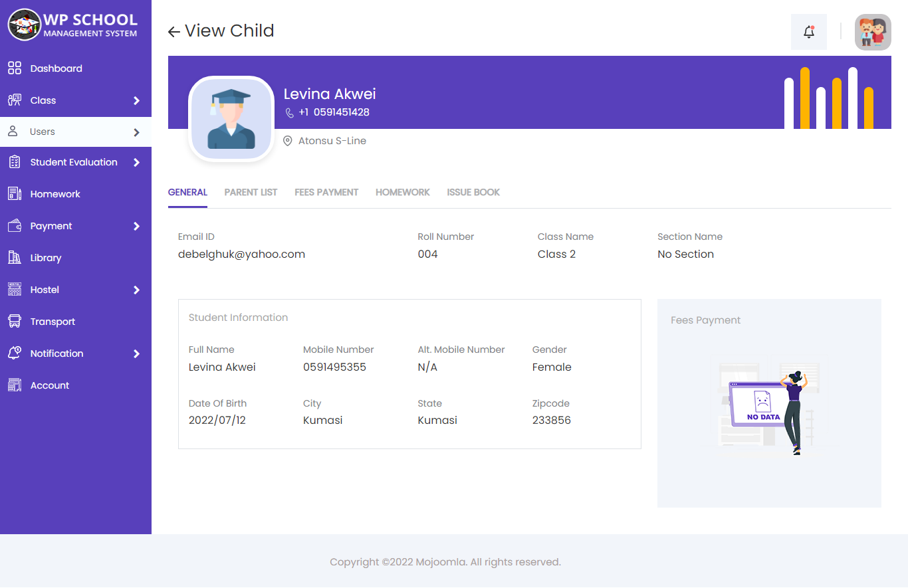The width and height of the screenshot is (908, 588).
Task: Switch to the Parent List tab
Action: point(251,192)
